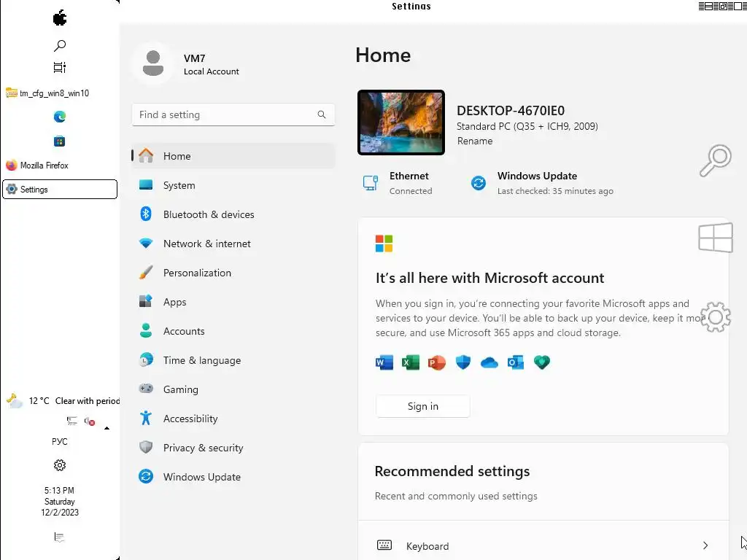The height and width of the screenshot is (560, 747).
Task: Click the apple logo Start button
Action: (60, 18)
